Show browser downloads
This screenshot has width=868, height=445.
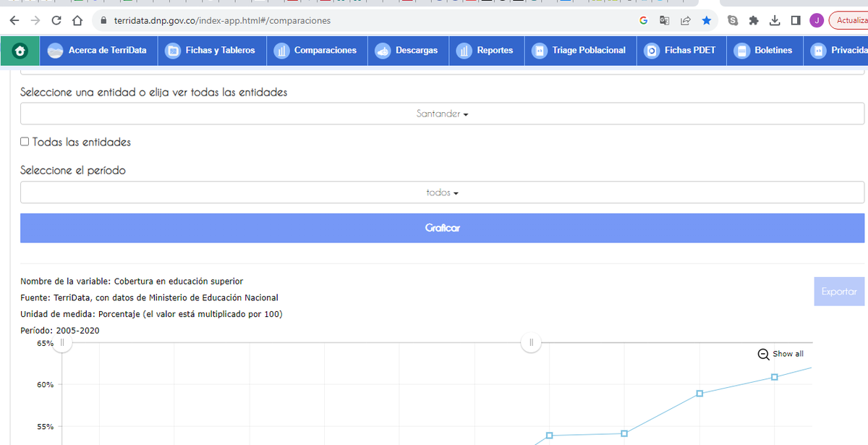[x=775, y=20]
